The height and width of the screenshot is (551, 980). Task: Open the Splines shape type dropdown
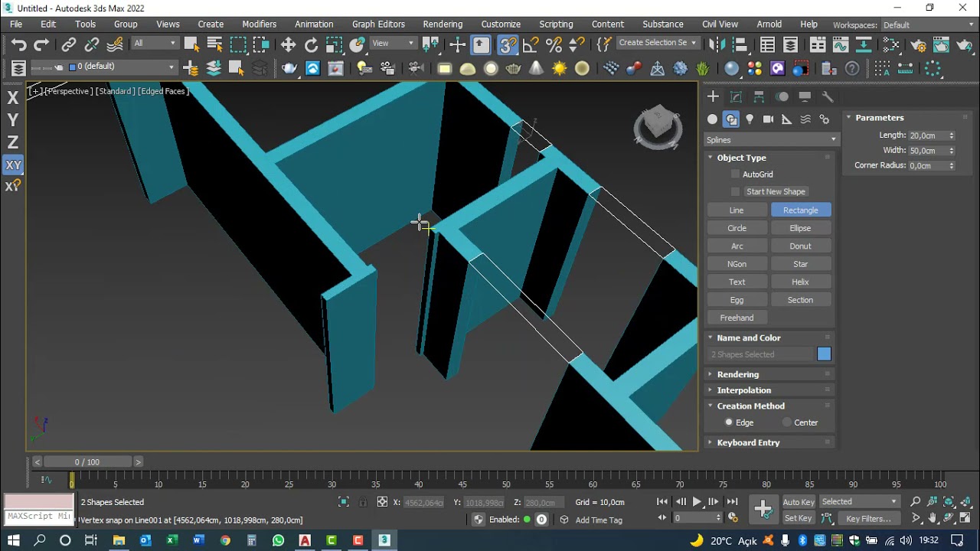(771, 140)
